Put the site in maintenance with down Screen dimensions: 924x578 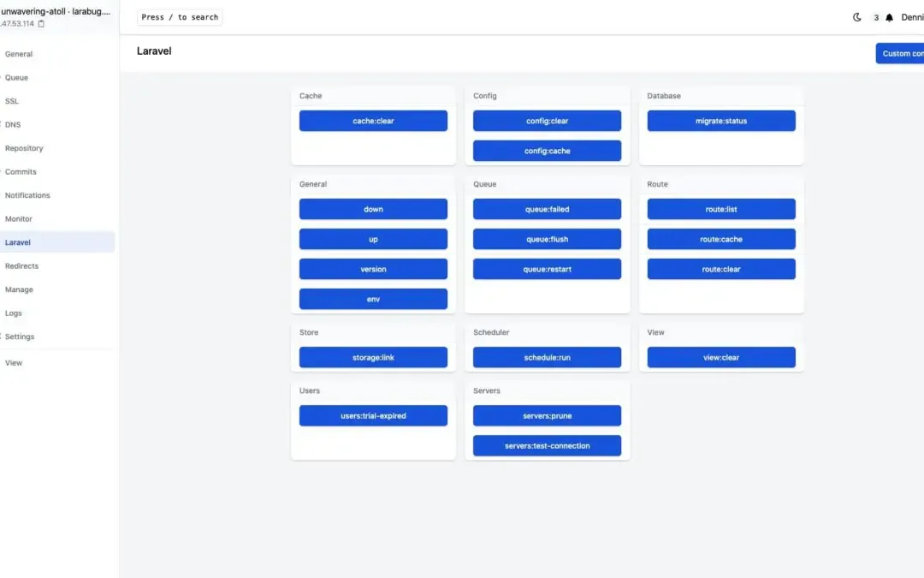click(373, 209)
